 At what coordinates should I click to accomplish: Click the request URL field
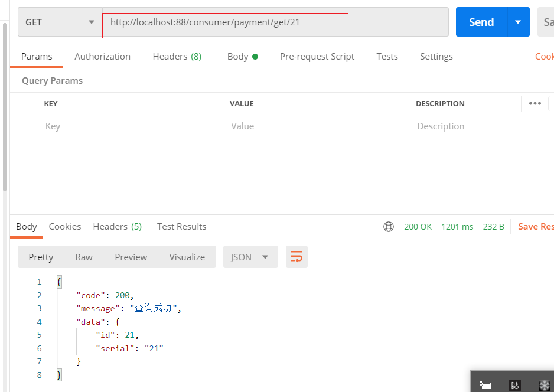(276, 22)
